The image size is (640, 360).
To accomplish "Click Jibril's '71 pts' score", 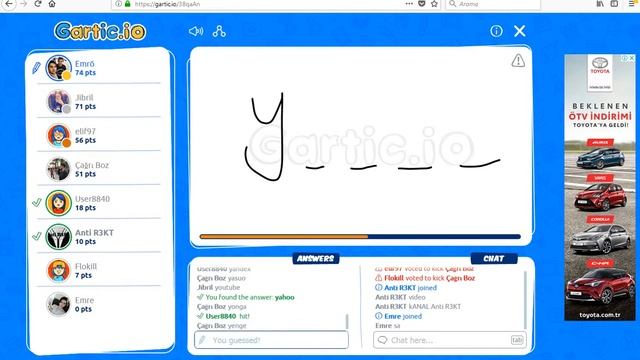I will click(x=85, y=107).
